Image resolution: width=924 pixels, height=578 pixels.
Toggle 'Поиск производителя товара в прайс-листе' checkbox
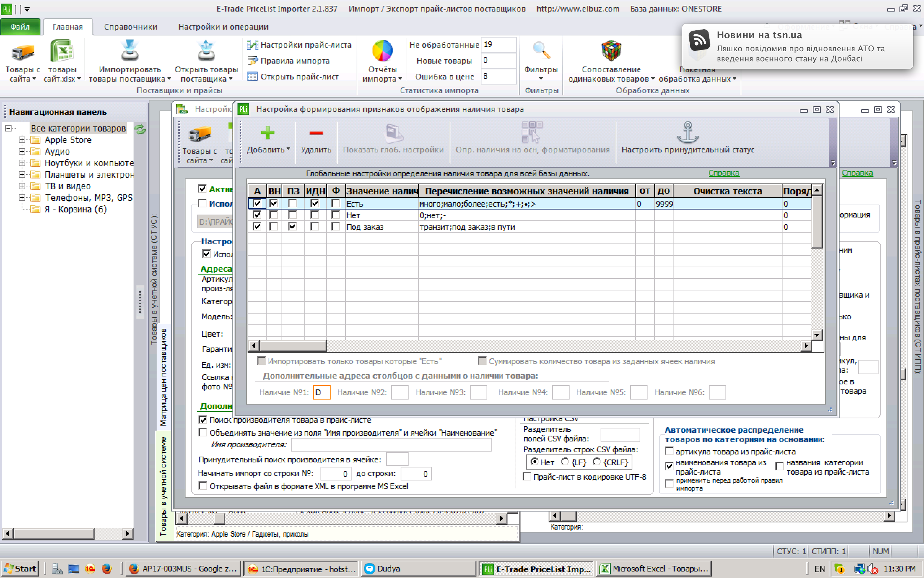pyautogui.click(x=203, y=420)
